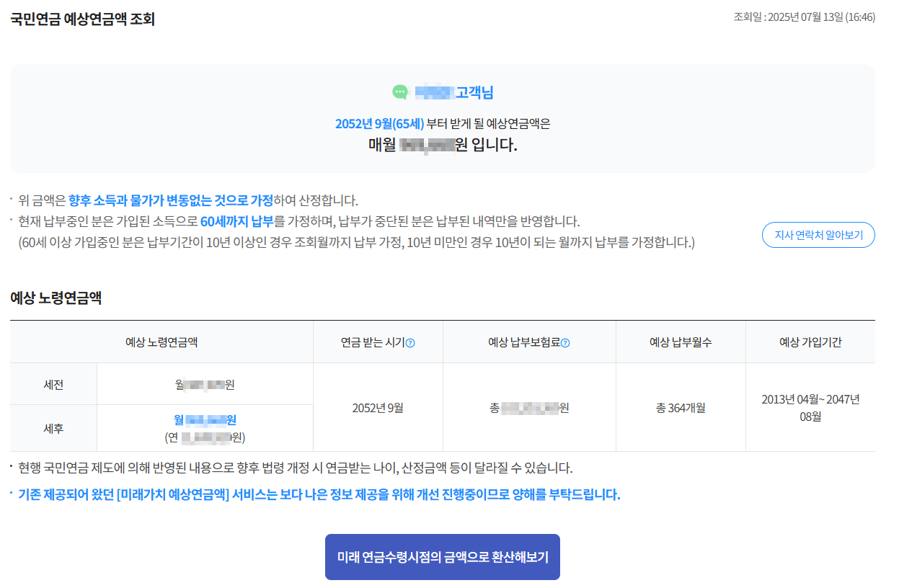Click total 납부보험료 amount cell
Screen dimensions: 899x588
[529, 408]
